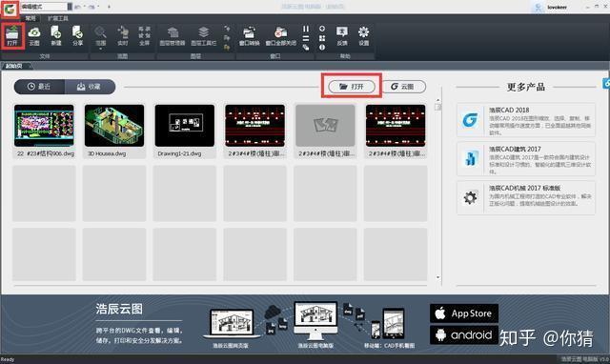Click the 图层工具栏 layers toolbar icon
Screen dimensions: 610x364
pos(203,36)
